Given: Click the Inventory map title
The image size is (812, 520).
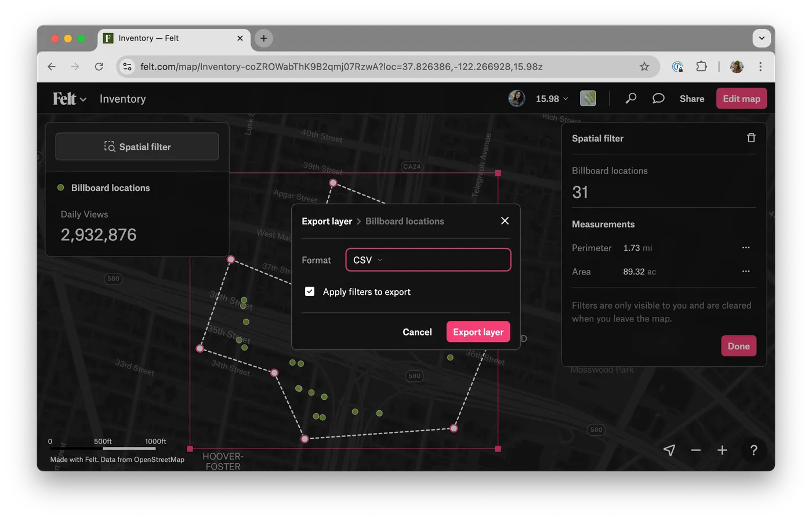Looking at the screenshot, I should point(122,99).
